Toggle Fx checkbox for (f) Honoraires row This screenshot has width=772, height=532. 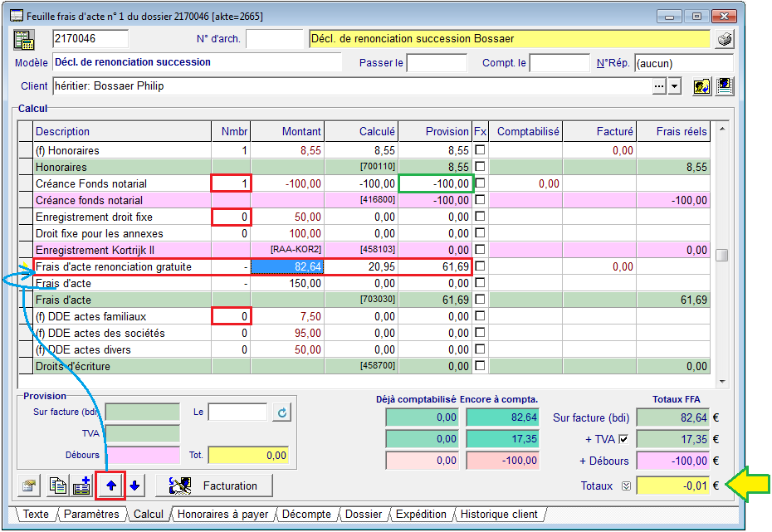[x=480, y=149]
